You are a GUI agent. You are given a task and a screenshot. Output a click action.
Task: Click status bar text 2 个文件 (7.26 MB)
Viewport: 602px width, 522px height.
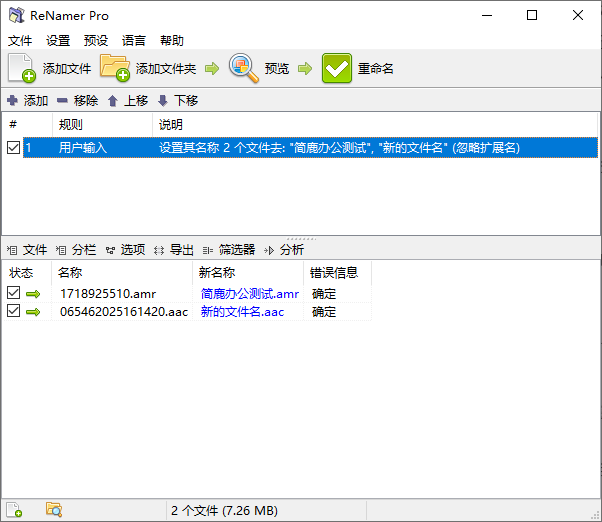pyautogui.click(x=224, y=510)
